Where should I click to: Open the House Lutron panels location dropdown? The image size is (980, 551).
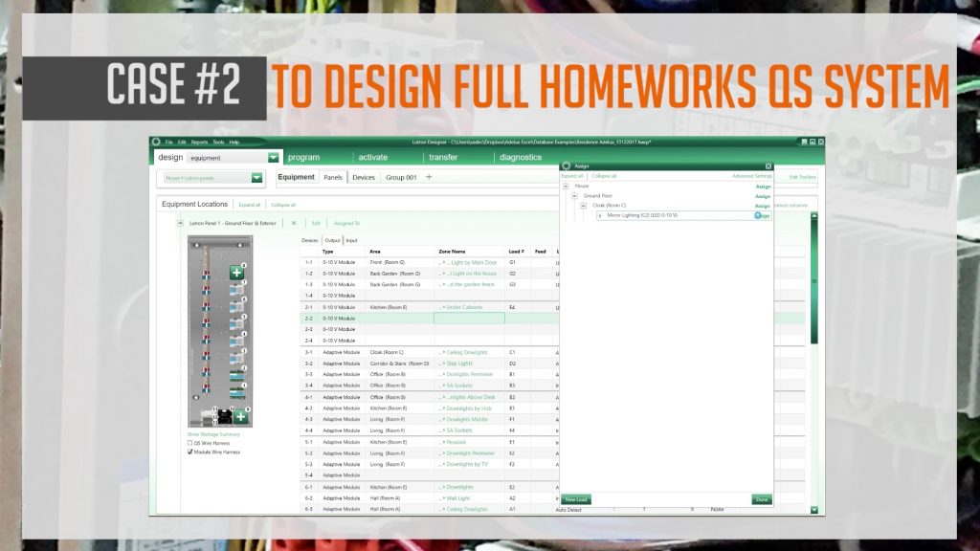coord(256,178)
